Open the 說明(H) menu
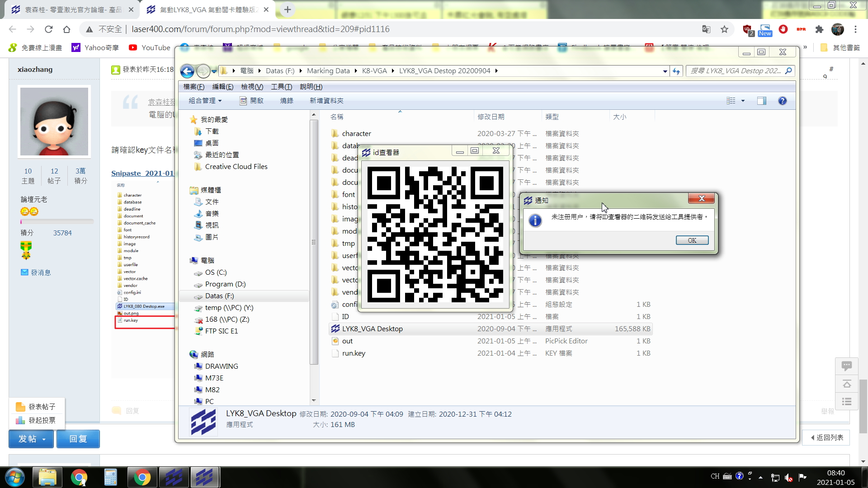The width and height of the screenshot is (868, 488). click(x=311, y=87)
